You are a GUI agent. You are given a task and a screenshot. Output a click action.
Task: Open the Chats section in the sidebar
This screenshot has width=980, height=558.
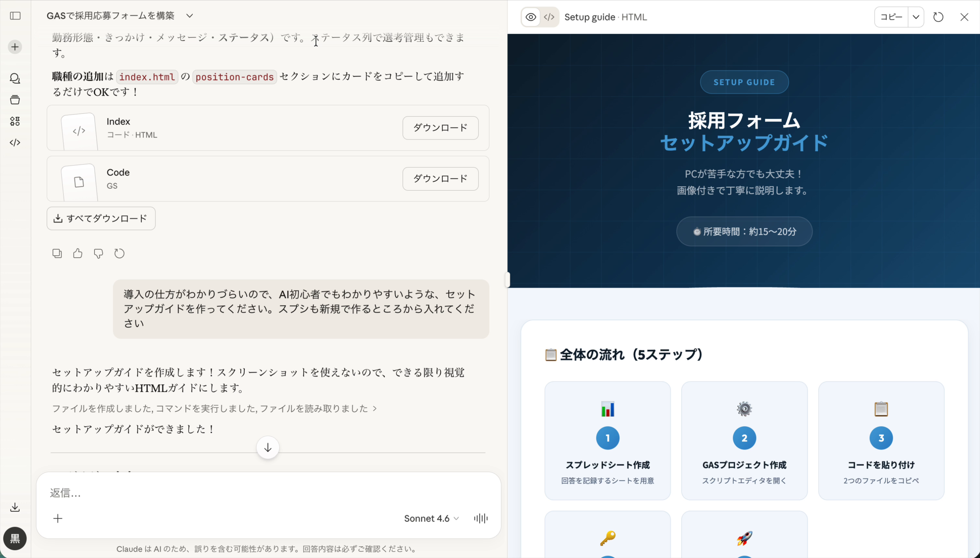pos(15,79)
